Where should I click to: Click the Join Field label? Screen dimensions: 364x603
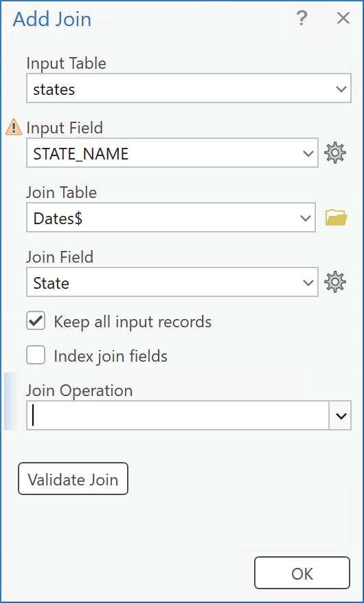[x=60, y=257]
